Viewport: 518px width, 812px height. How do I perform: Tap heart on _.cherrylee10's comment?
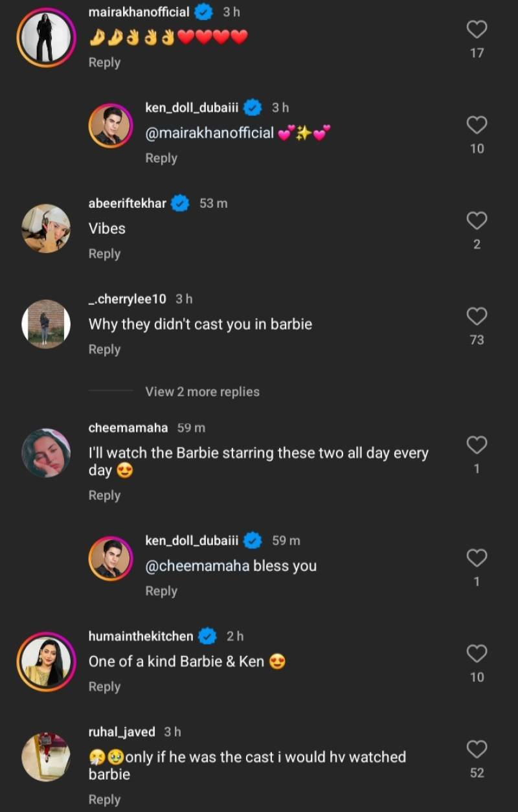(477, 316)
